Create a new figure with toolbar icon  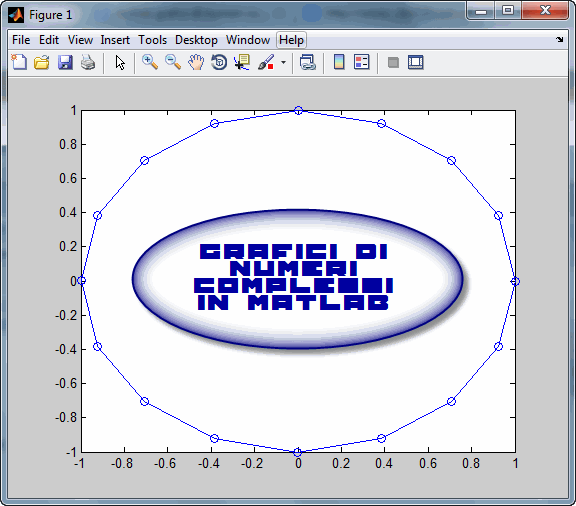(x=19, y=62)
